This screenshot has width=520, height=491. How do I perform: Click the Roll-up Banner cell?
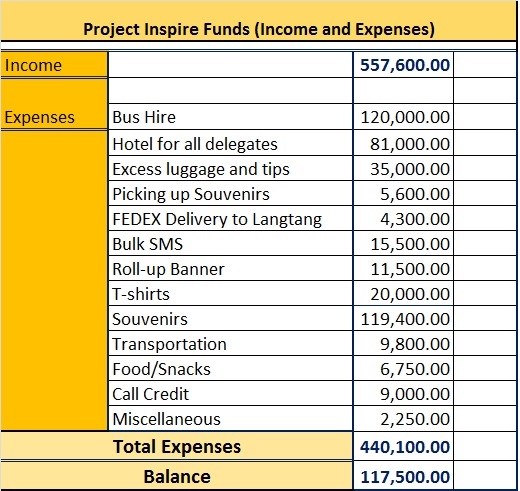click(x=230, y=268)
